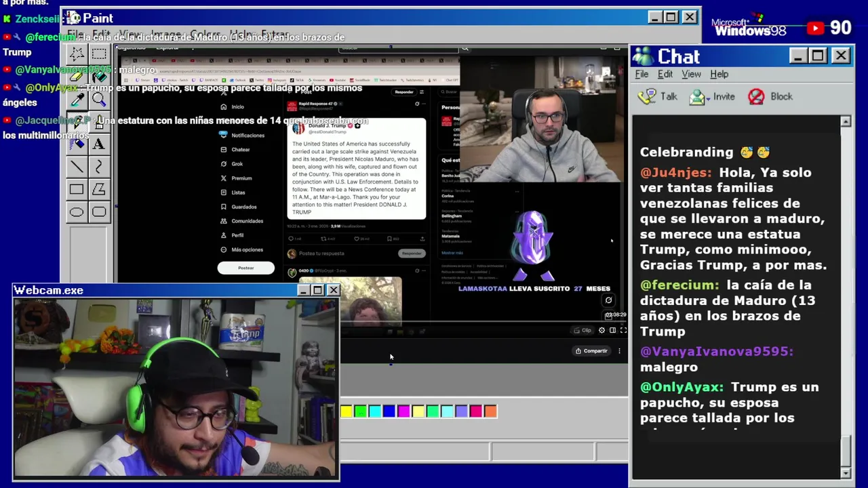This screenshot has width=868, height=488.
Task: Open the Colors menu in Paint
Action: click(205, 34)
